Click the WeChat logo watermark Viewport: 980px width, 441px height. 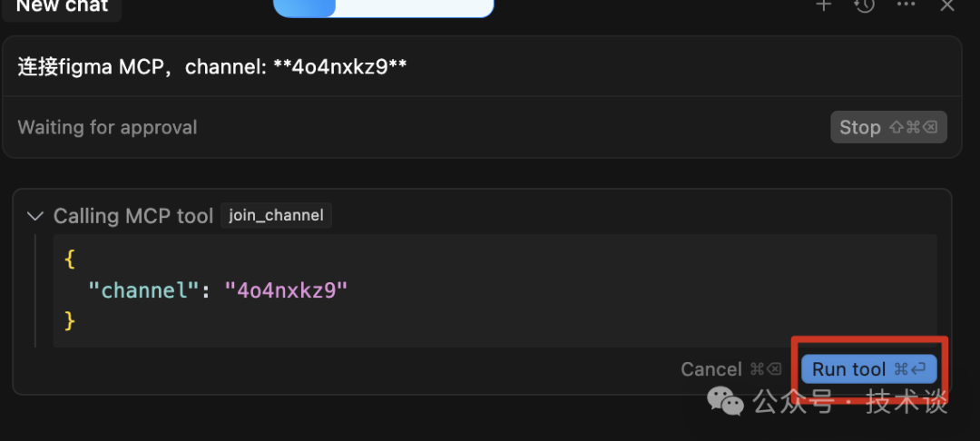pyautogui.click(x=726, y=401)
